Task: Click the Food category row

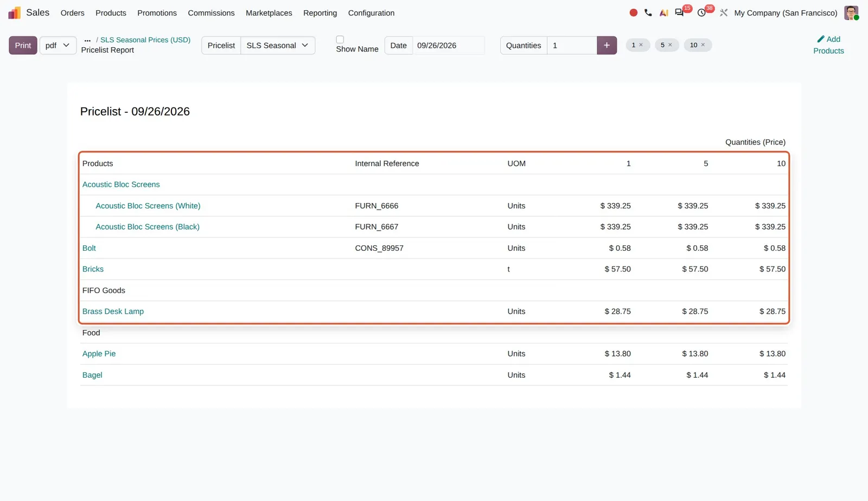Action: click(x=434, y=333)
